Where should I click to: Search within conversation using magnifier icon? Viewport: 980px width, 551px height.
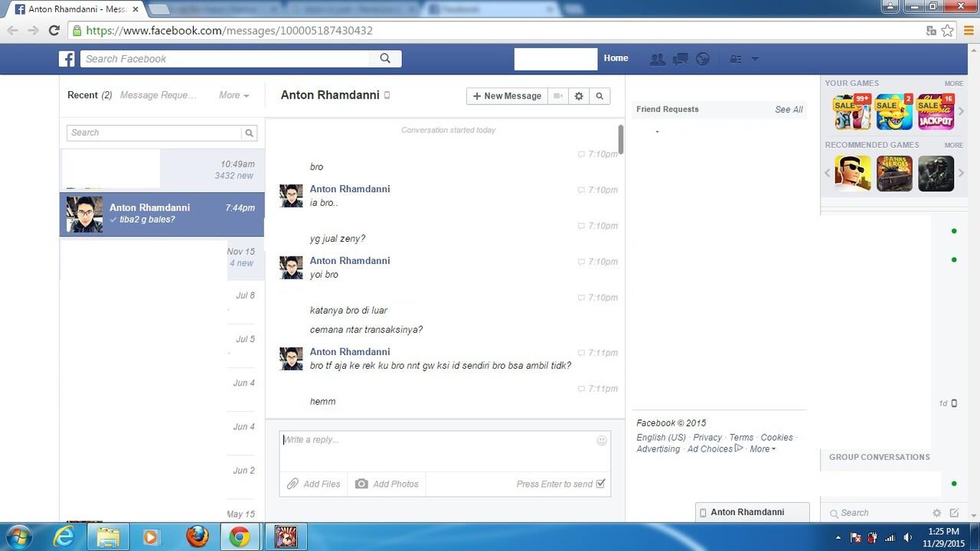tap(599, 96)
